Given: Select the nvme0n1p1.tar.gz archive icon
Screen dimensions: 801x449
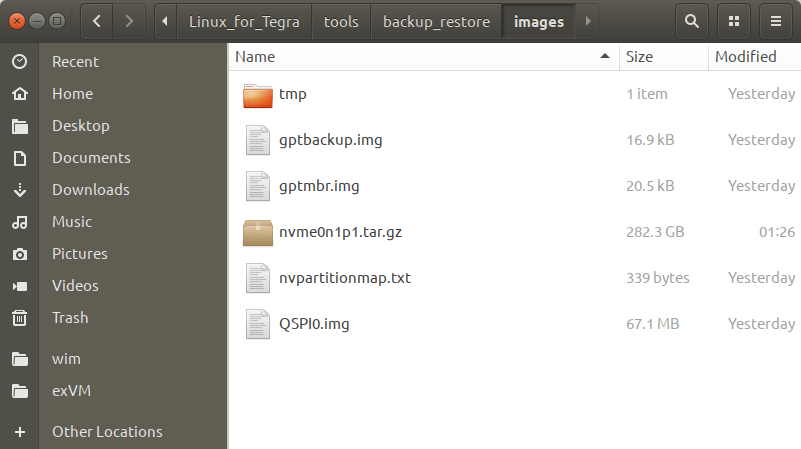Looking at the screenshot, I should 258,232.
